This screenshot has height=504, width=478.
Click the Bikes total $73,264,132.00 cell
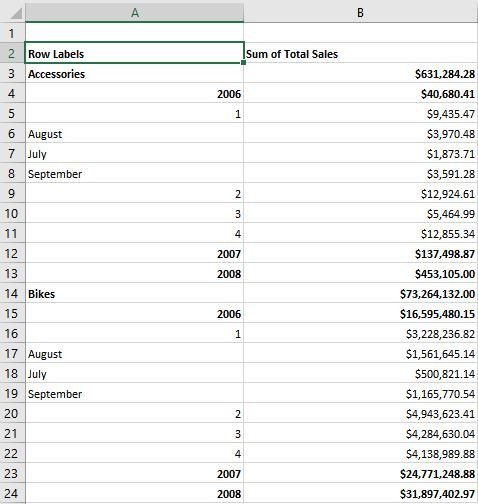click(360, 293)
